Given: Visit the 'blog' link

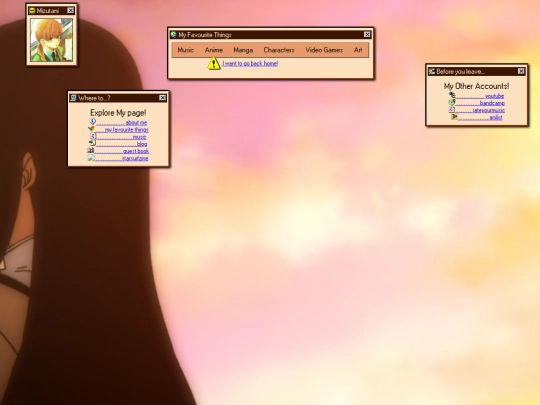Looking at the screenshot, I should (122, 144).
